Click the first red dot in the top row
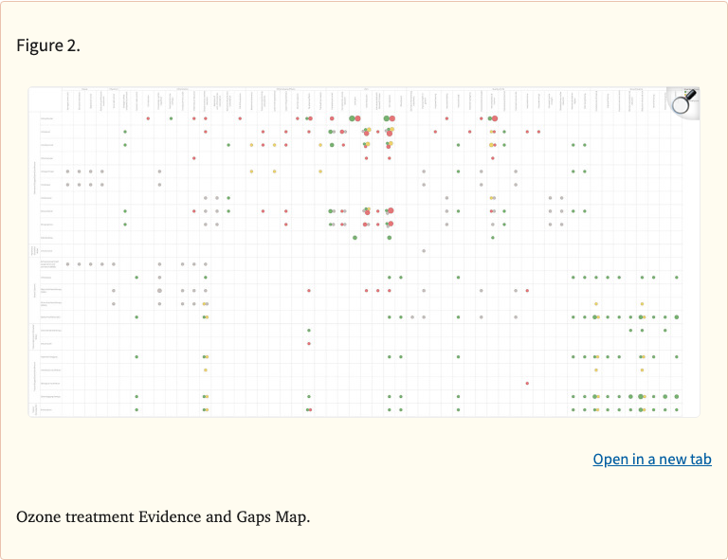Screen dimensions: 728x560 (x=148, y=118)
